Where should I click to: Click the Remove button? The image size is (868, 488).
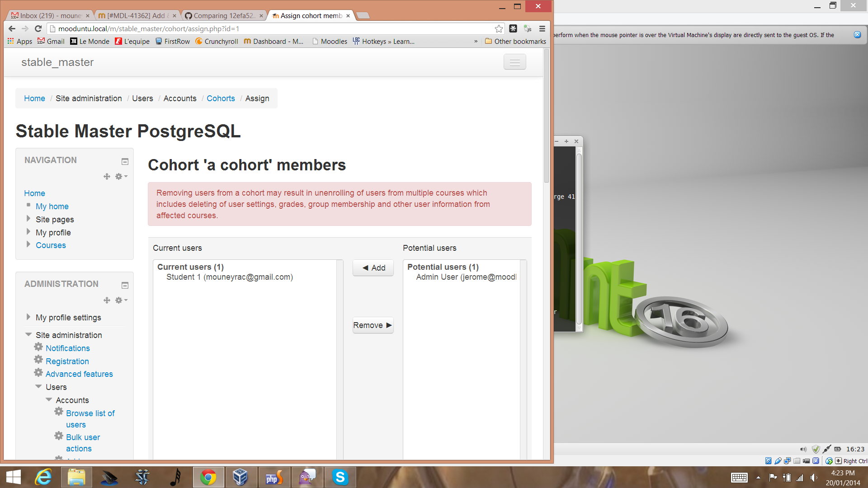tap(373, 325)
